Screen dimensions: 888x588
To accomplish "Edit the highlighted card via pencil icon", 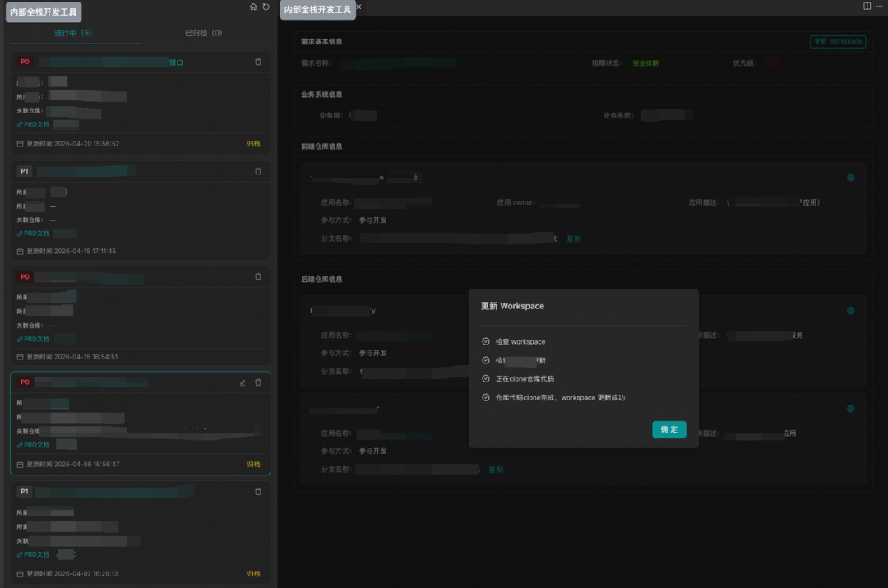I will 243,382.
